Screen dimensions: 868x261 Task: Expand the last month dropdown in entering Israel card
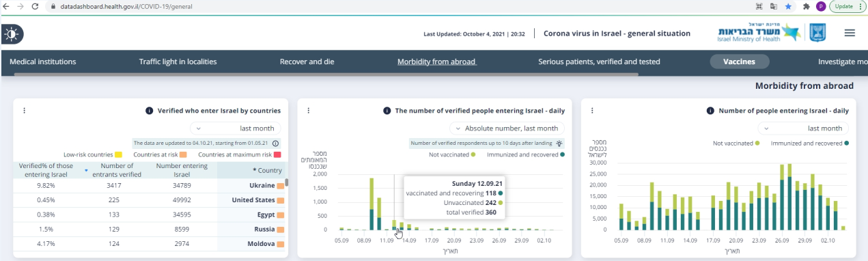pyautogui.click(x=803, y=128)
